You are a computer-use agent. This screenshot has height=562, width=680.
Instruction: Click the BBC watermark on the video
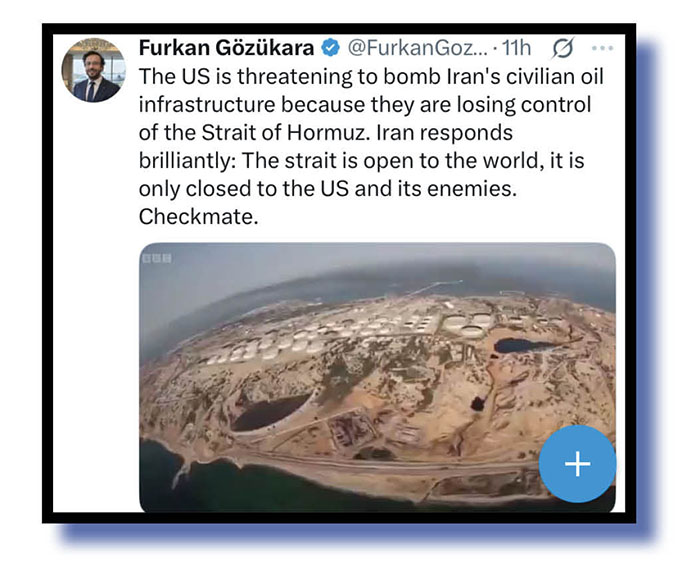coord(157,258)
